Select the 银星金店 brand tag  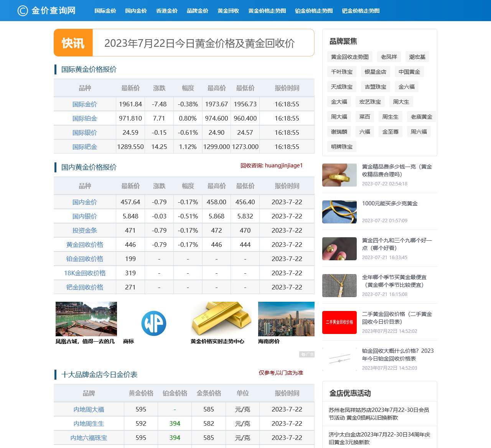tap(376, 72)
